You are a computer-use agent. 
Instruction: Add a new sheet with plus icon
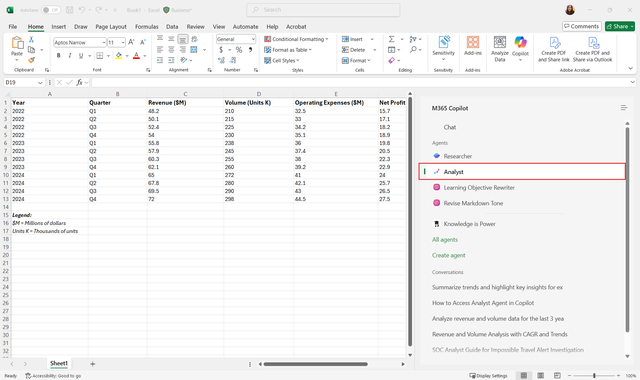click(x=93, y=364)
